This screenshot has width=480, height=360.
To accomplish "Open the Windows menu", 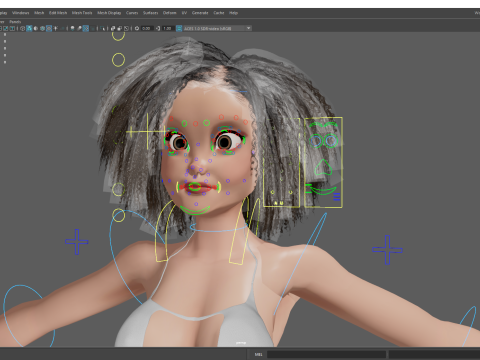I will pos(21,13).
